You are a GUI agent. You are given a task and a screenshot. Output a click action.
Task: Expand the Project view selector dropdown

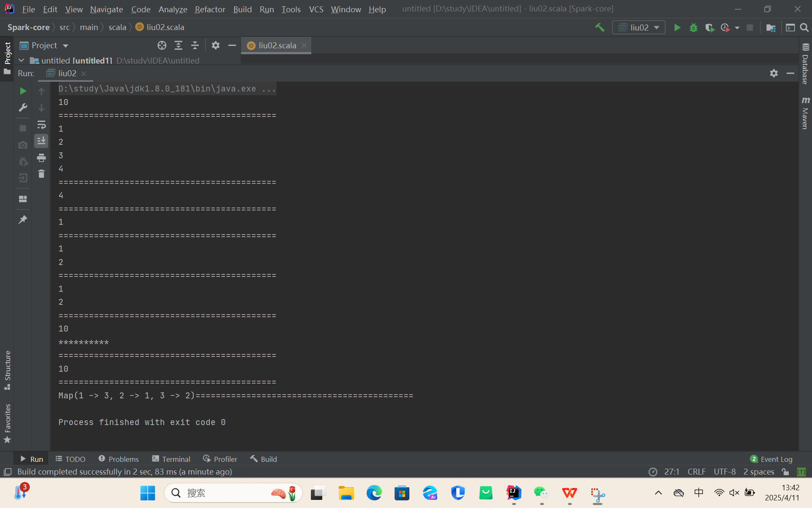click(65, 46)
